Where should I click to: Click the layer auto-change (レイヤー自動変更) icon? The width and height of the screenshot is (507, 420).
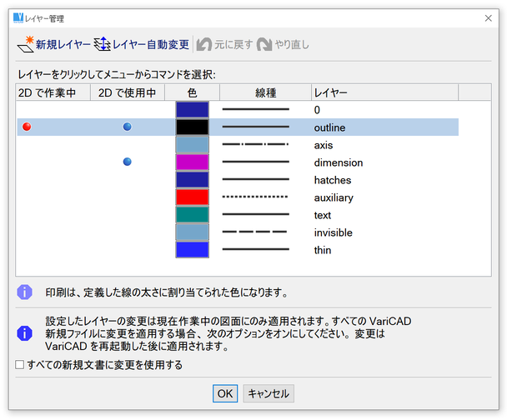[x=103, y=44]
